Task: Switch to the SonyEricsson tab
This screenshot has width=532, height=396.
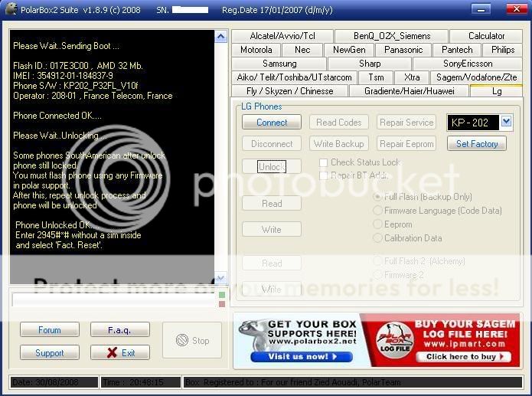Action: (x=467, y=64)
